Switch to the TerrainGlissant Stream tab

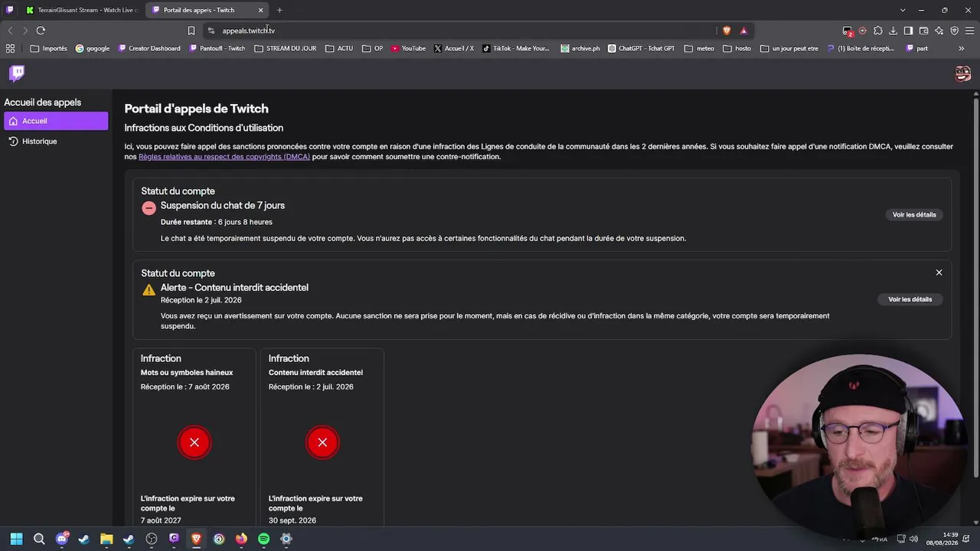click(x=81, y=10)
